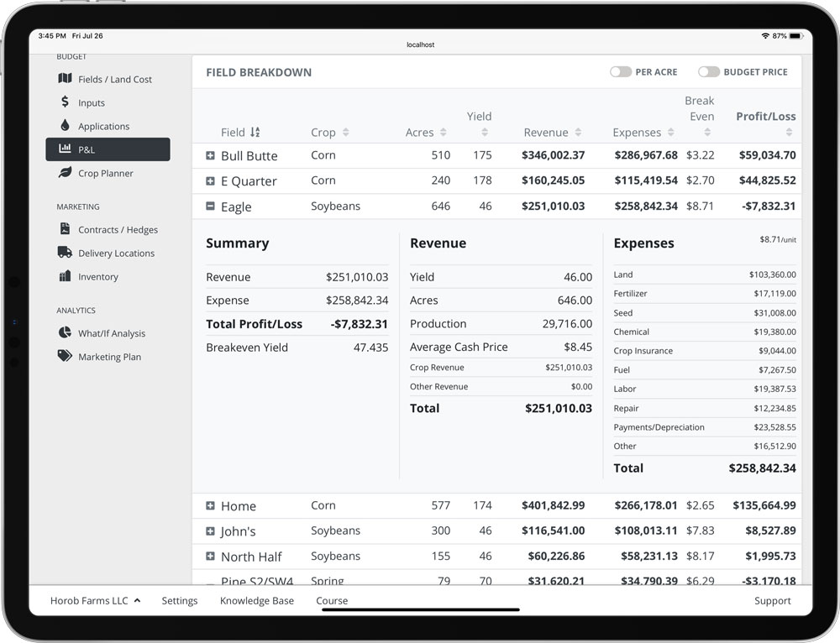Expand the Bull Butte field row
The height and width of the screenshot is (643, 840).
[210, 156]
